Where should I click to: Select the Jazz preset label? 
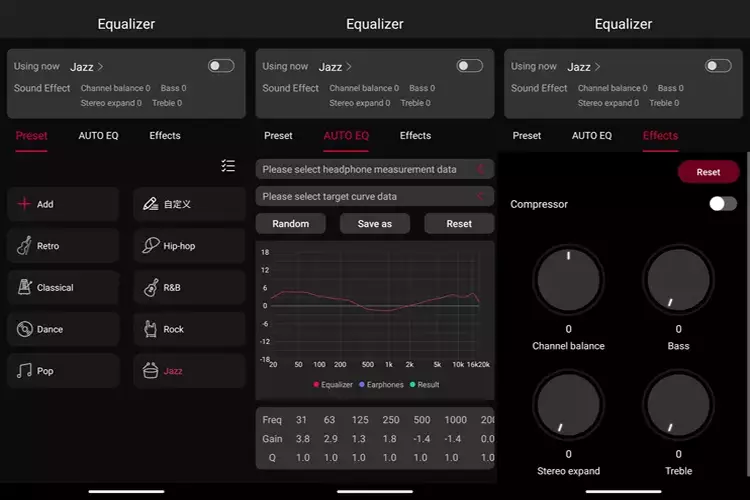pyautogui.click(x=173, y=371)
